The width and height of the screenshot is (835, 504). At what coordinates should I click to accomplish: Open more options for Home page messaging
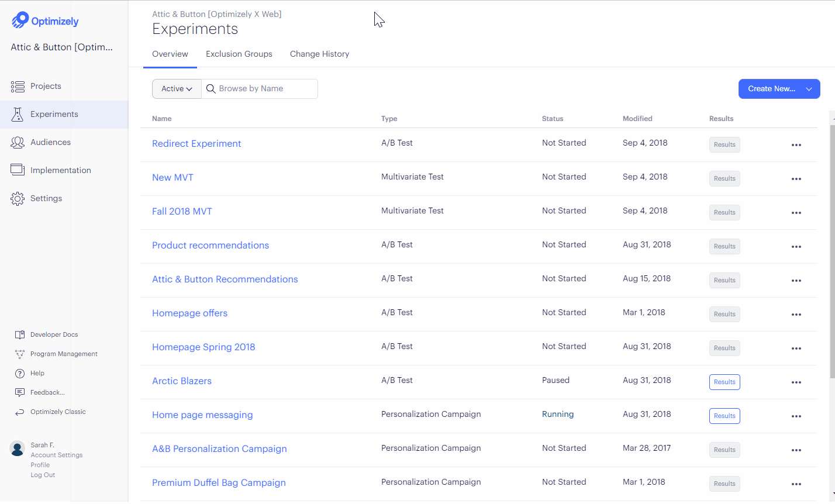click(x=796, y=416)
